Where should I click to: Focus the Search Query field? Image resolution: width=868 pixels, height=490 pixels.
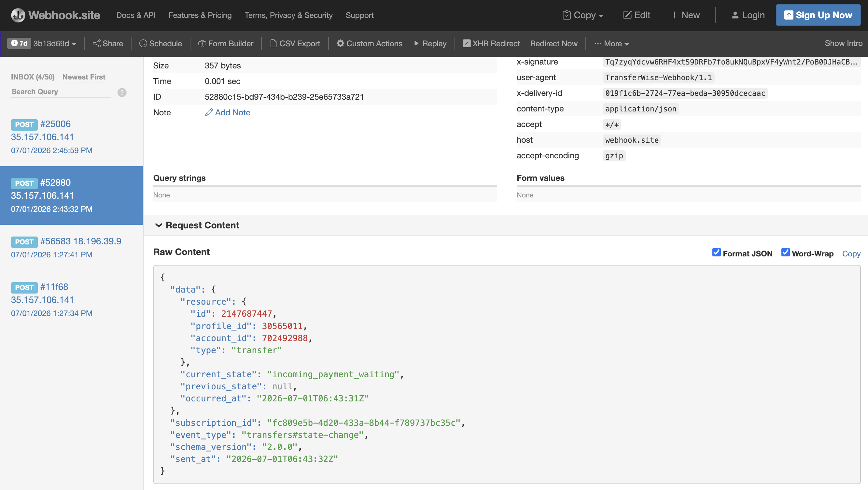(x=61, y=92)
